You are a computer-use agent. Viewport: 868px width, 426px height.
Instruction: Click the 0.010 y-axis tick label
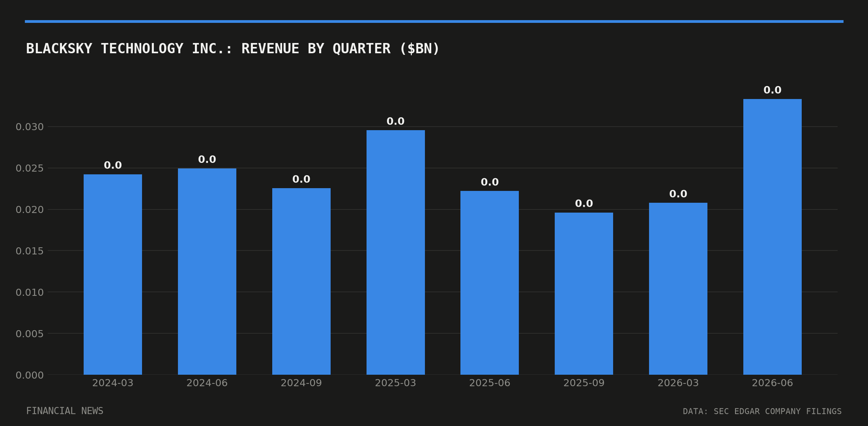pos(30,292)
